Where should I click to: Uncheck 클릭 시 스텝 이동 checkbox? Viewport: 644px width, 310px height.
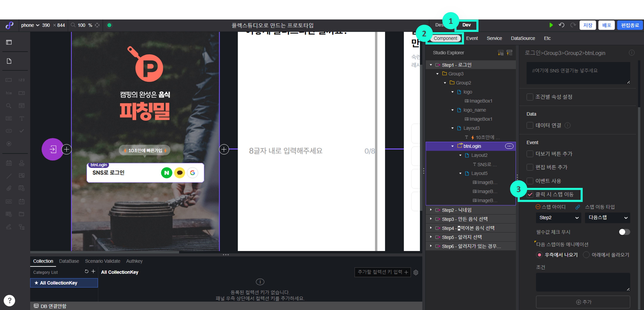pos(530,194)
